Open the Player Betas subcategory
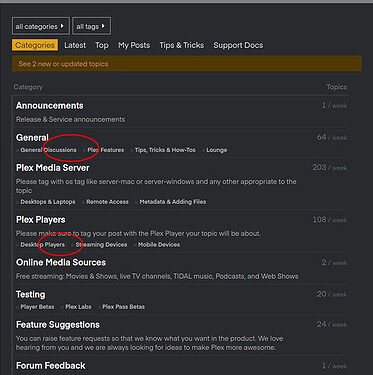 tap(37, 307)
